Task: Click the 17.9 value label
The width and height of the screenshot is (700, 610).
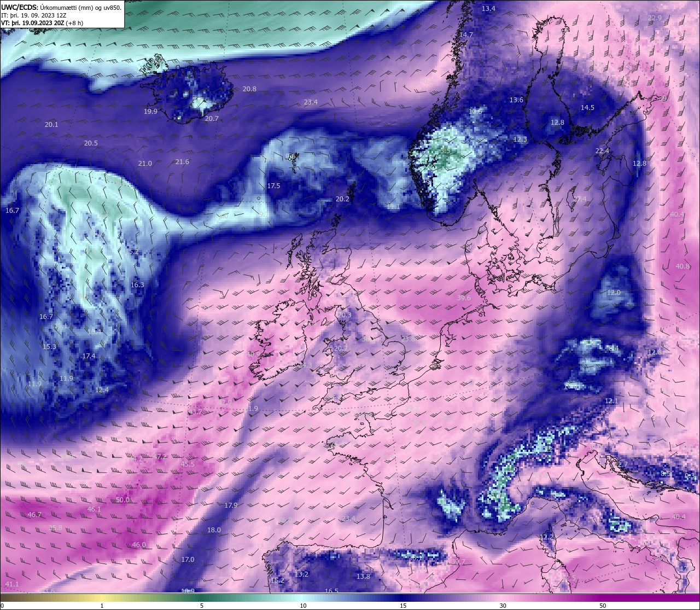Action: tap(231, 505)
